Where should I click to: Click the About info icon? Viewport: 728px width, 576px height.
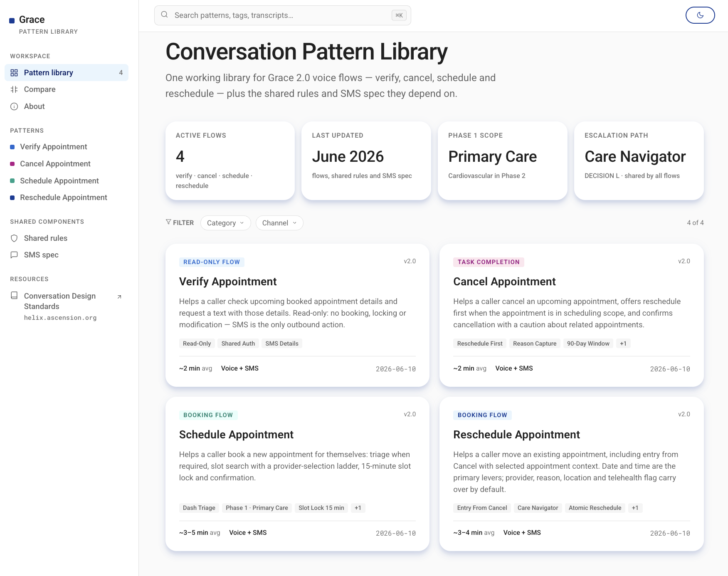coord(14,106)
